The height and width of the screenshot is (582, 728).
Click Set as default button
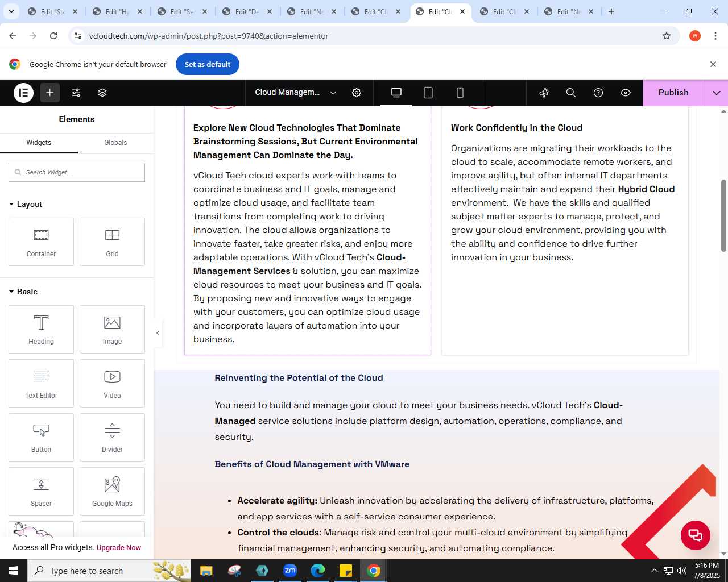click(x=208, y=64)
